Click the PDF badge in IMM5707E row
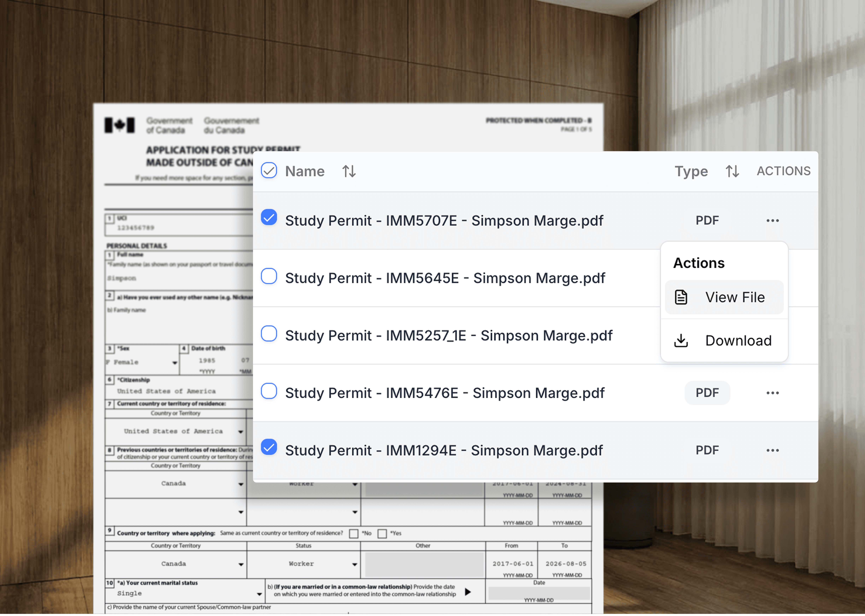The height and width of the screenshot is (616, 865). pos(707,221)
